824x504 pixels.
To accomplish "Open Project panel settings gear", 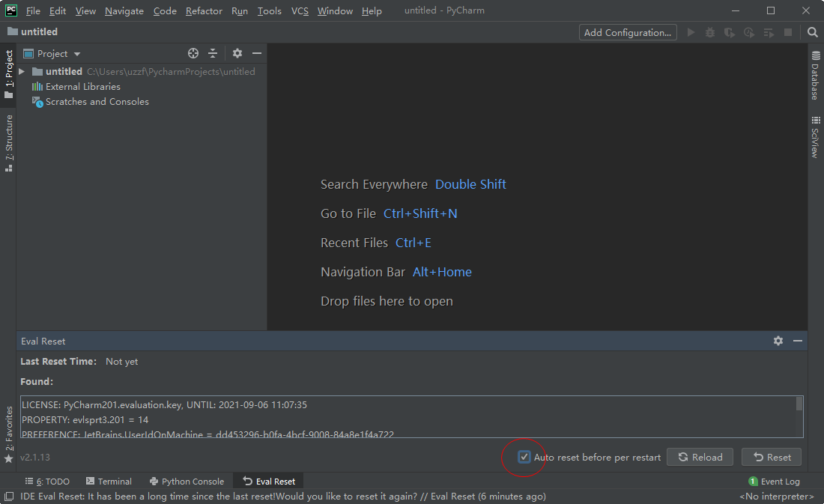I will (x=237, y=53).
